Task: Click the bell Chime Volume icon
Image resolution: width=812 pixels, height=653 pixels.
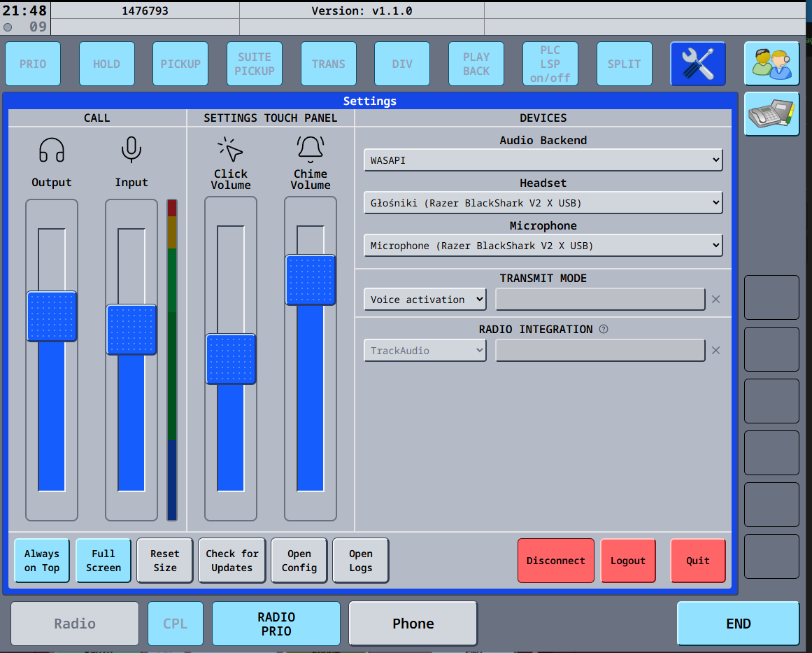Action: click(311, 149)
